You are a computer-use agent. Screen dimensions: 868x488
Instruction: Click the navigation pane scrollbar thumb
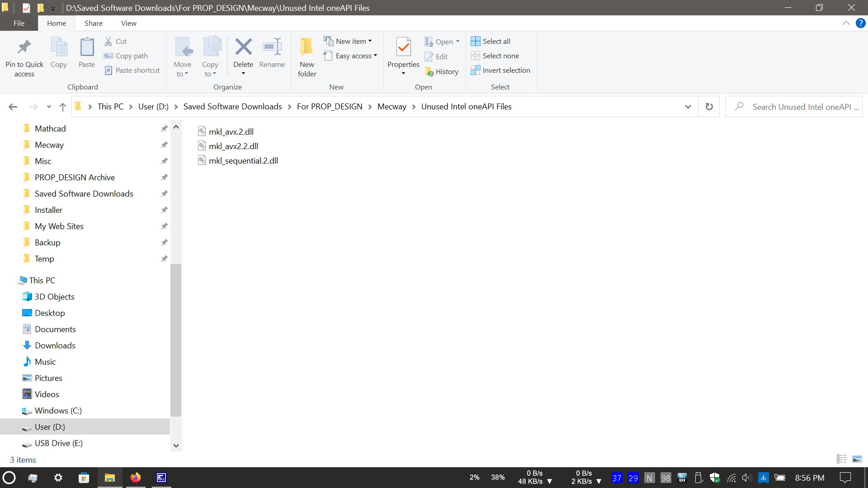pyautogui.click(x=176, y=340)
